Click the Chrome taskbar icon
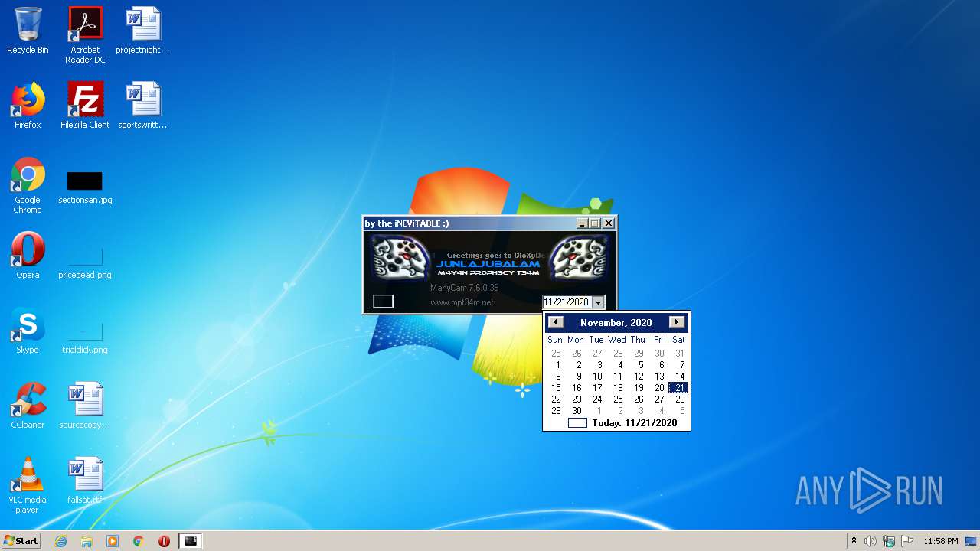 click(x=139, y=541)
